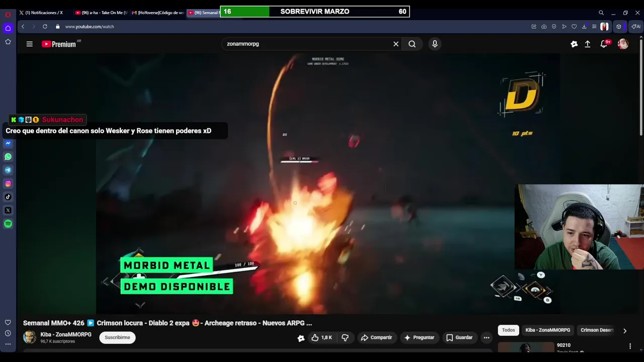The image size is (644, 362).
Task: Open Spotify in the Opera sidebar
Action: tap(8, 224)
